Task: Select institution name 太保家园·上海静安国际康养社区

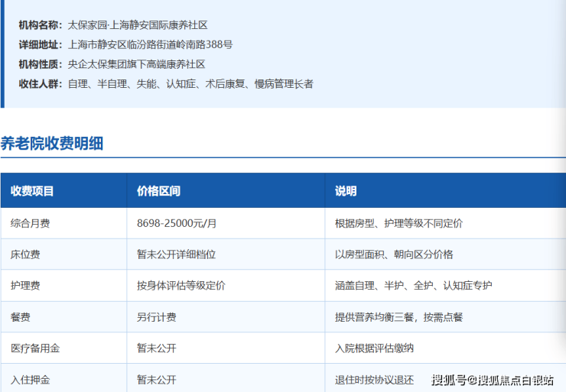Action: 138,25
